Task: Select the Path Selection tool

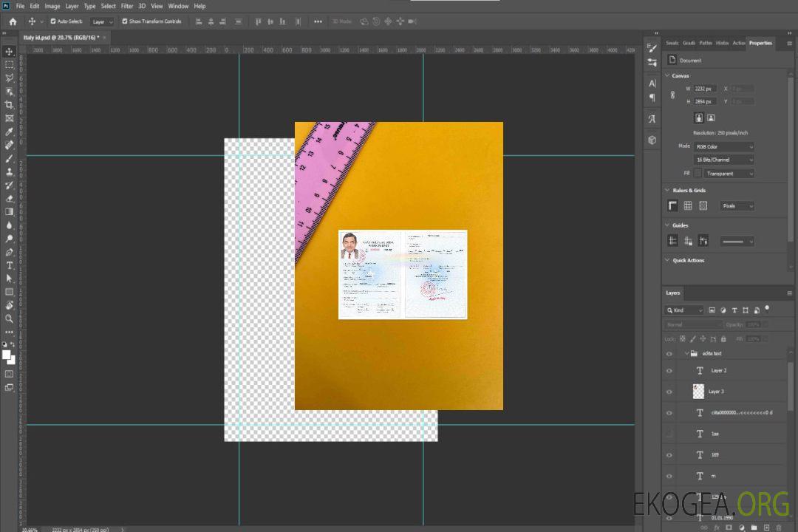Action: click(9, 279)
